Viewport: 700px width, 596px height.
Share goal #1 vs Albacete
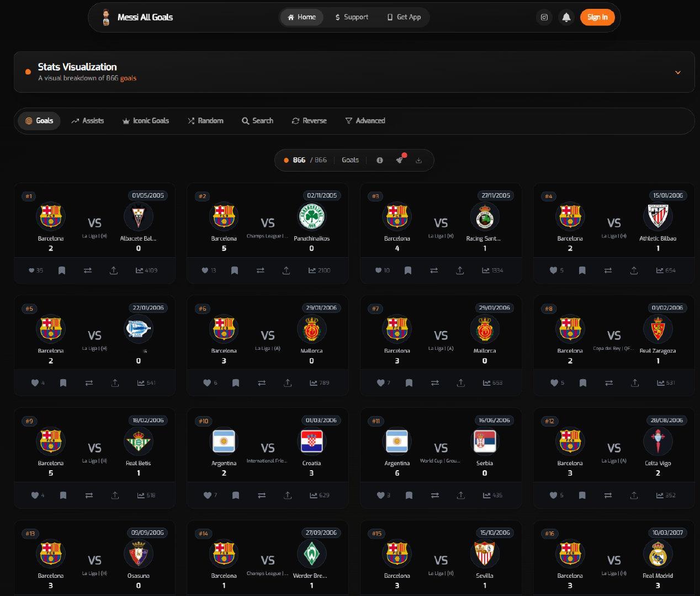[x=114, y=270]
